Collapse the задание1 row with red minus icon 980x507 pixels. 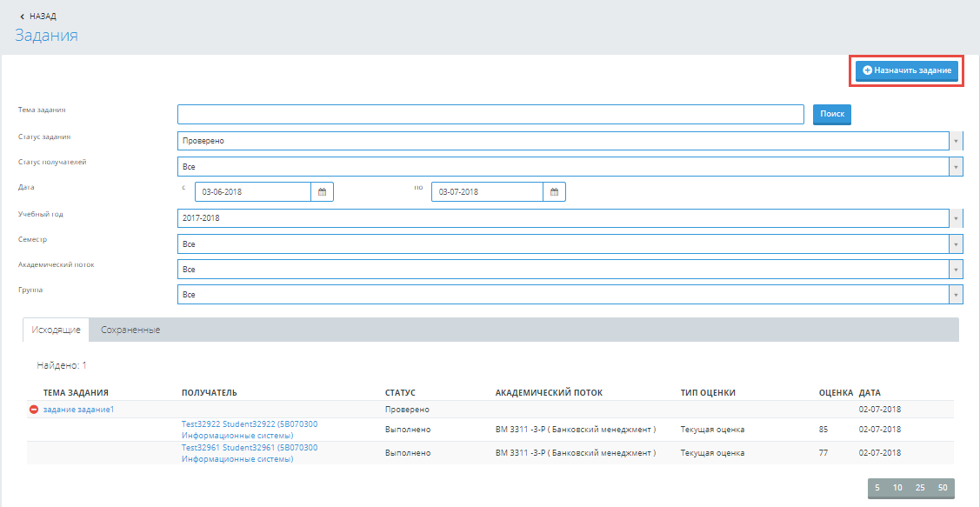pyautogui.click(x=34, y=410)
